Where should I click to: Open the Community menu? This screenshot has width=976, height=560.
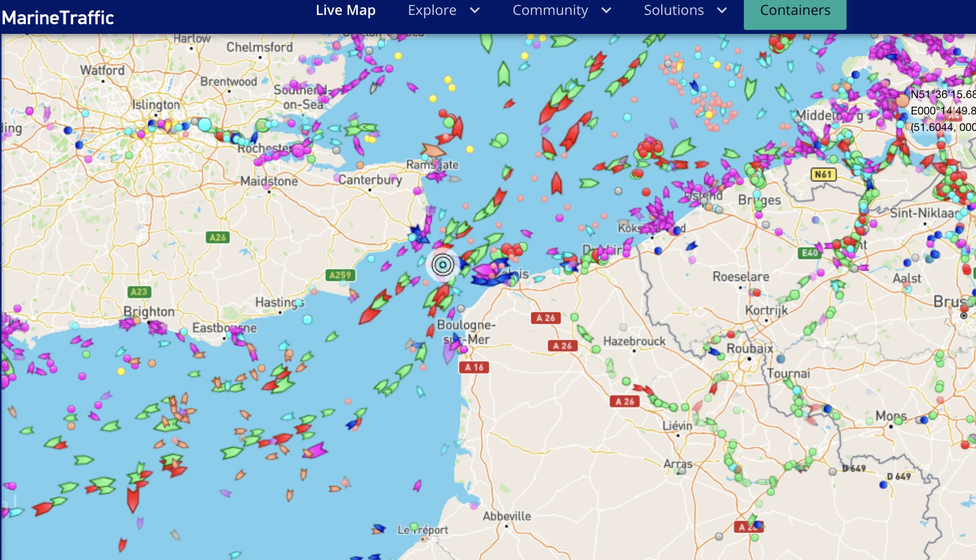(x=550, y=10)
